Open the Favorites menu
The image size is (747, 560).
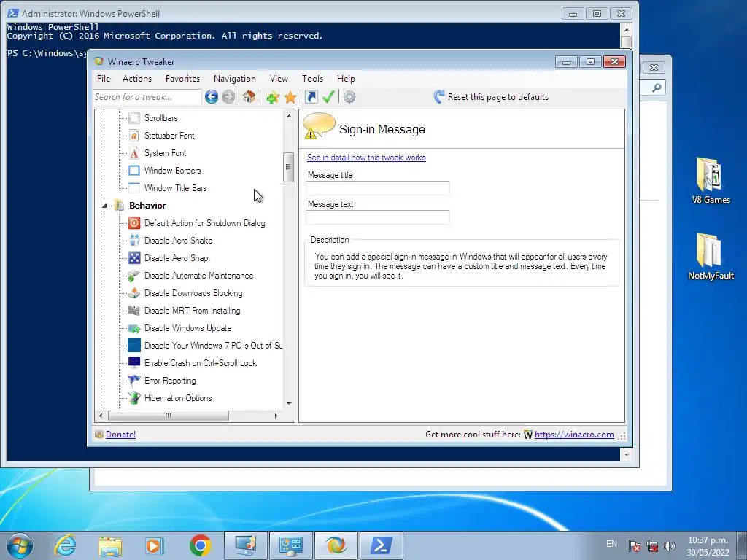point(182,79)
